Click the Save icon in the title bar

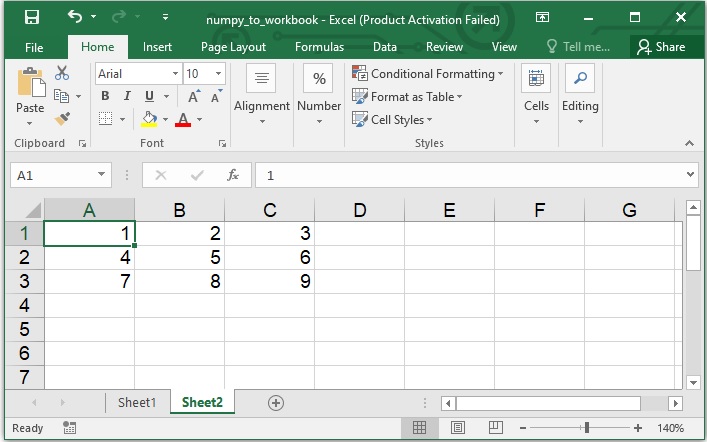(x=31, y=17)
